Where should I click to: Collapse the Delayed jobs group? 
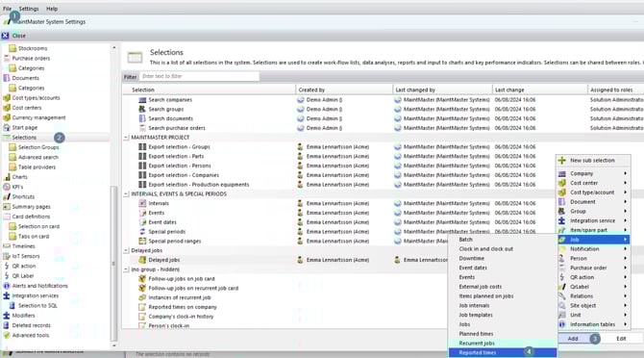(127, 250)
